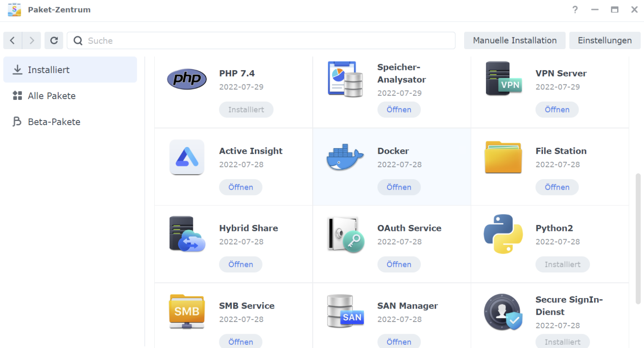Viewport: 644px width, 348px height.
Task: Click Öffnen for Hybrid Share
Action: pyautogui.click(x=241, y=264)
